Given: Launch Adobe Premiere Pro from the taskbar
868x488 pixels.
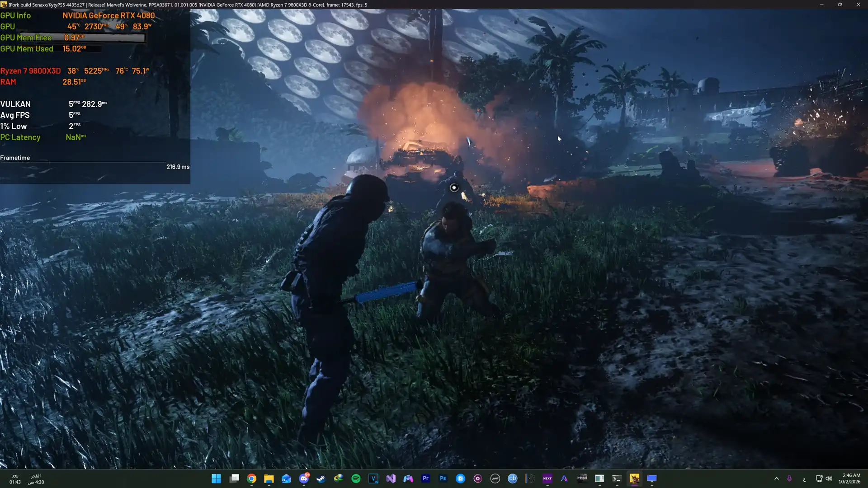Looking at the screenshot, I should tap(425, 479).
